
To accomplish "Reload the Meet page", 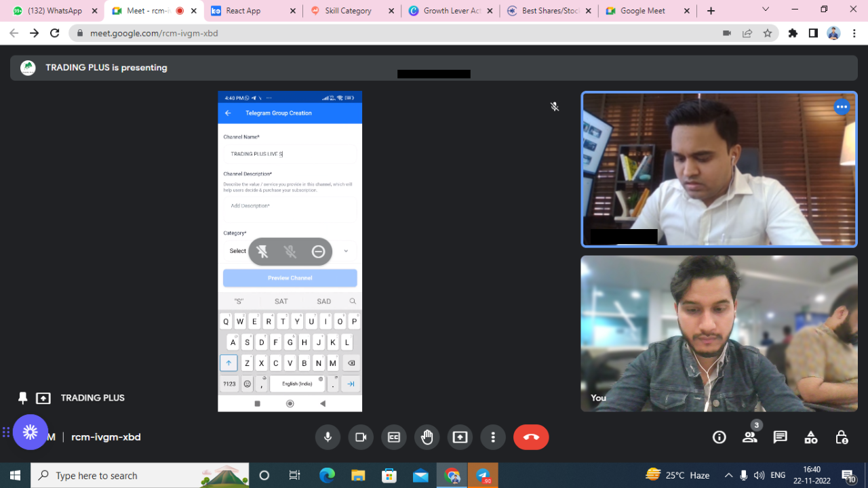I will pos(55,33).
